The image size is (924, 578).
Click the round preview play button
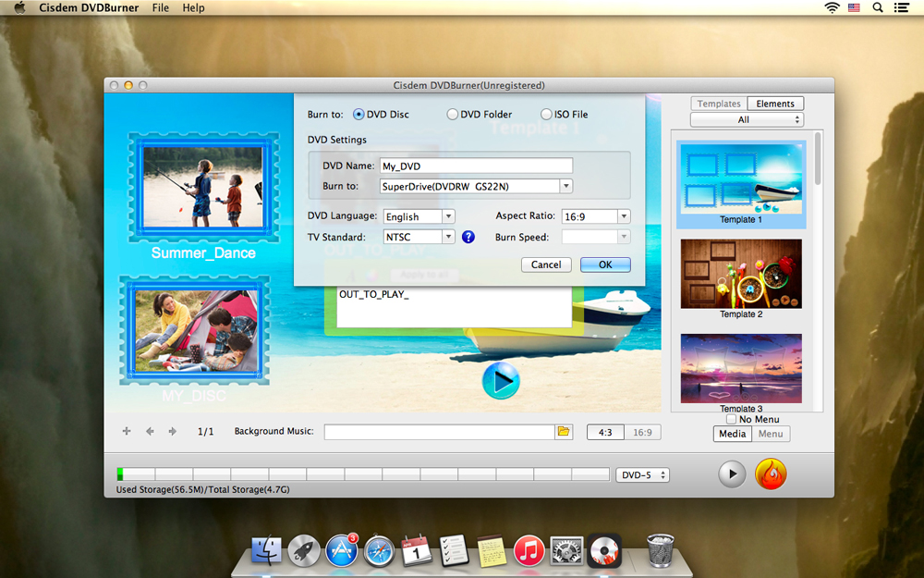tap(732, 474)
